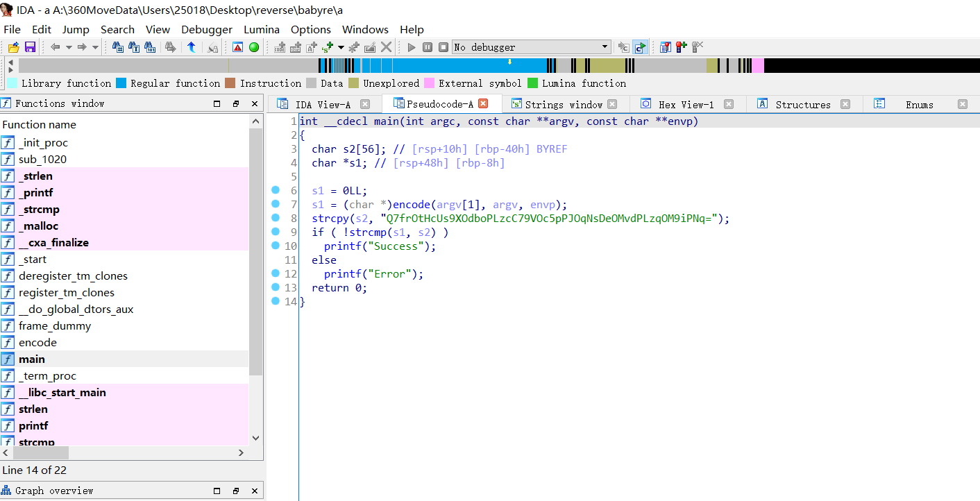Close the Strings window tab
The width and height of the screenshot is (980, 501).
[612, 104]
